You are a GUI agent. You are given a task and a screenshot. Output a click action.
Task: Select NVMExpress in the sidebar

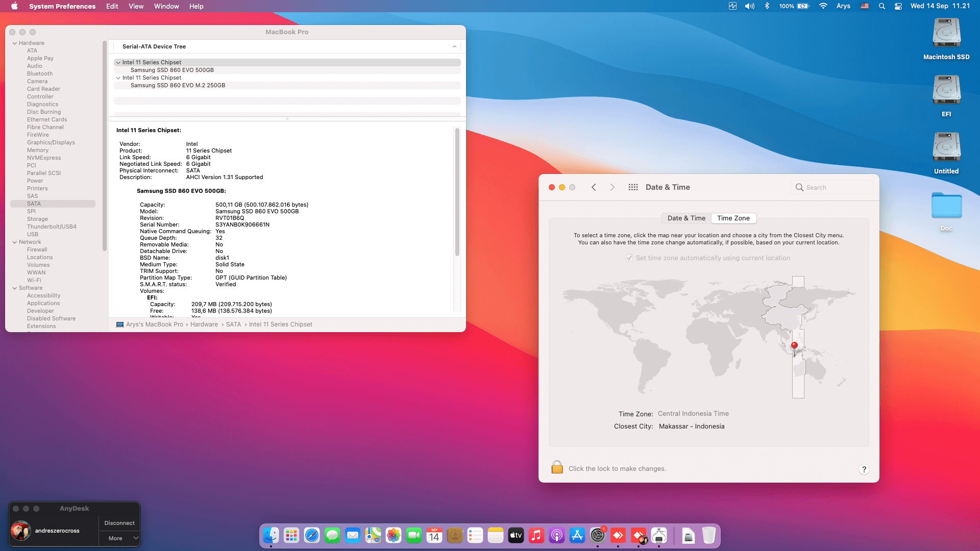(44, 158)
